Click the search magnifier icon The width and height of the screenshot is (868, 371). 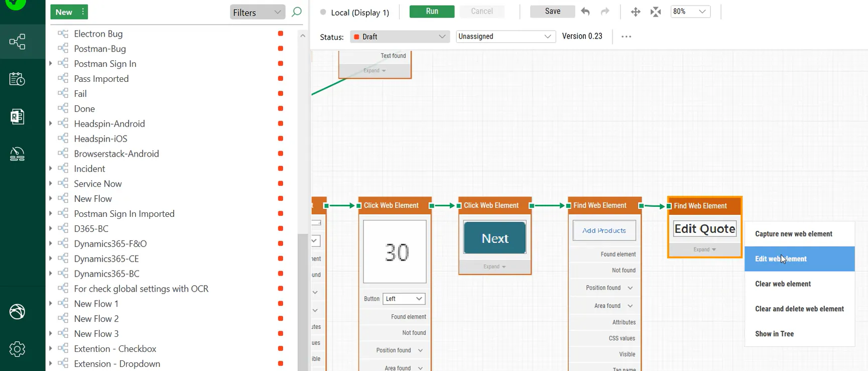pos(297,12)
